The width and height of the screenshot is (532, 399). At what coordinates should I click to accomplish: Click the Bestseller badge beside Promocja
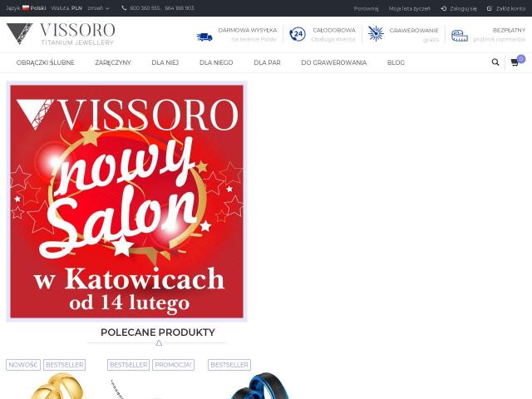[128, 365]
